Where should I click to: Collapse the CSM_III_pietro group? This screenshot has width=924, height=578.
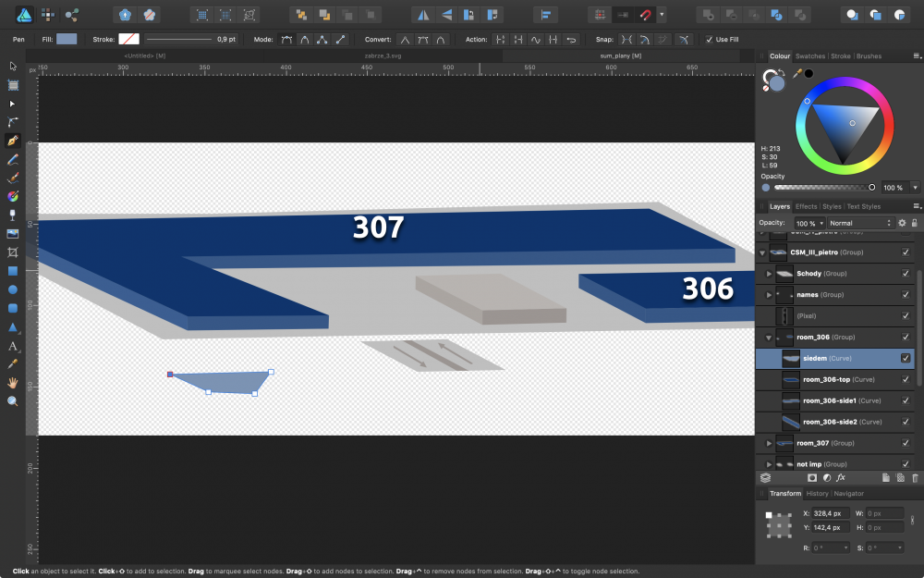tap(763, 252)
